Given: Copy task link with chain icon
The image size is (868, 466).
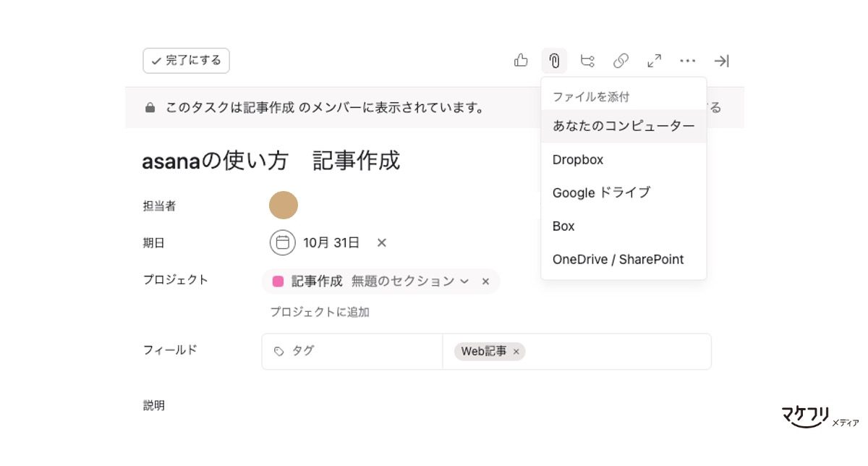Looking at the screenshot, I should pos(621,61).
